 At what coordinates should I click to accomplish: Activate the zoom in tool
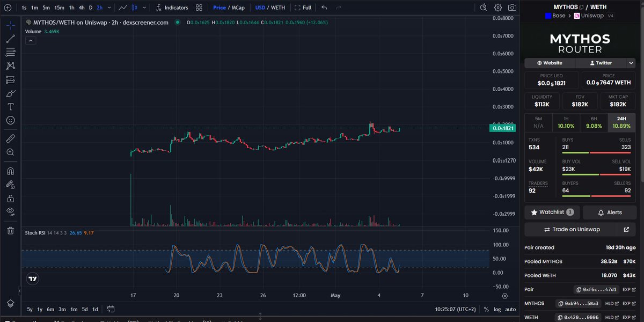[x=10, y=152]
